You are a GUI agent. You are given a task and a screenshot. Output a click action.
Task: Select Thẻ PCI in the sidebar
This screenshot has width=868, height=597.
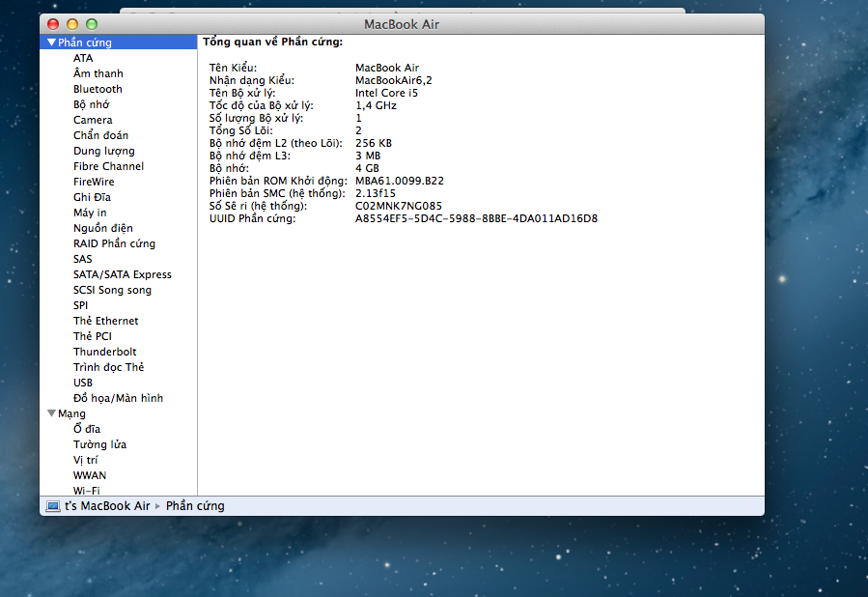(93, 336)
